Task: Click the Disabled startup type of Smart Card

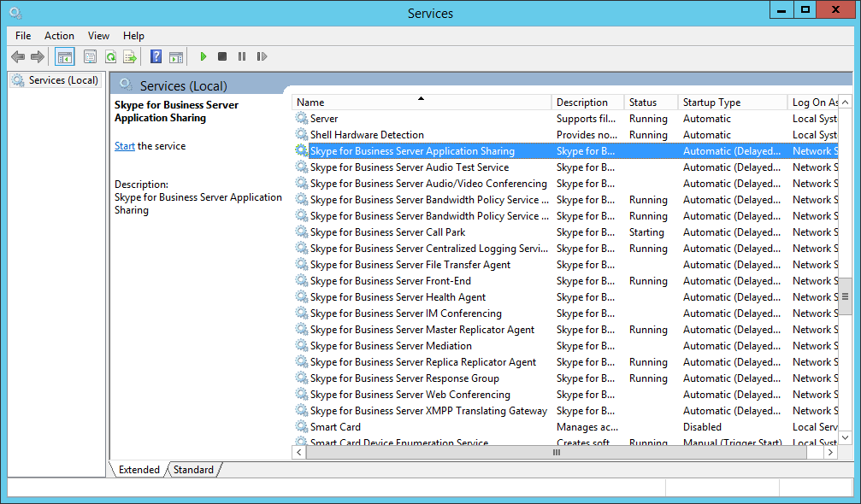Action: coord(702,426)
